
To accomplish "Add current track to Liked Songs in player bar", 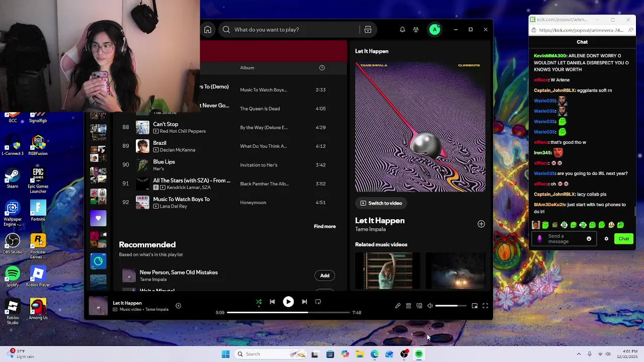I will point(178,306).
